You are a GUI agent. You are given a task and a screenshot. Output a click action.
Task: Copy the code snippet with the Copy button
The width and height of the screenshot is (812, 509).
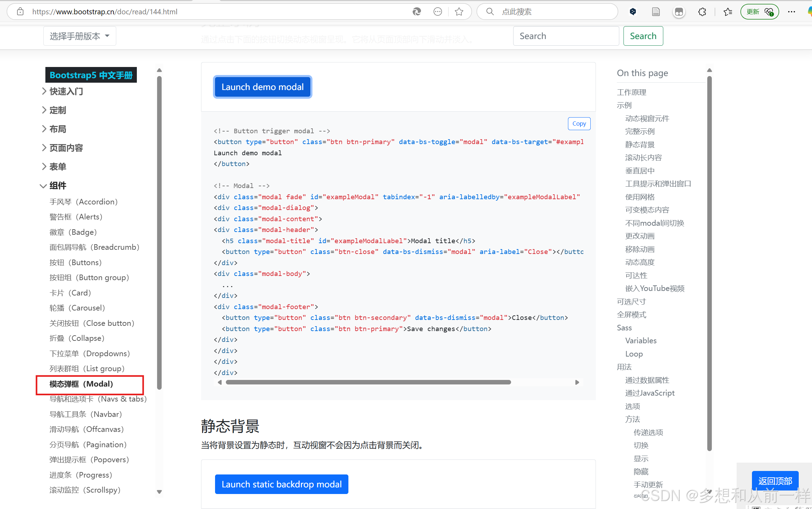point(579,123)
